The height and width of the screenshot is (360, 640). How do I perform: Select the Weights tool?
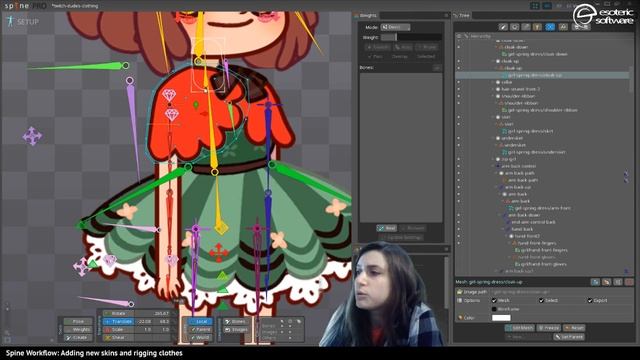78,329
